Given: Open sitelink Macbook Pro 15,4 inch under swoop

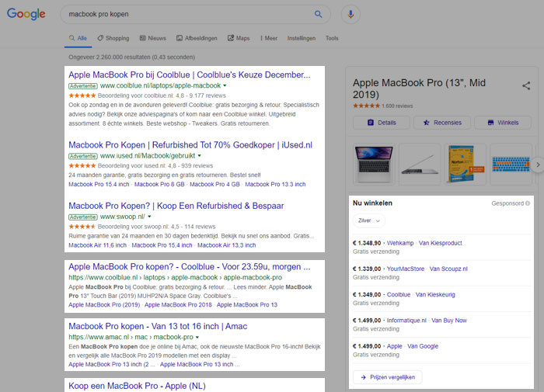Looking at the screenshot, I should click(x=162, y=245).
